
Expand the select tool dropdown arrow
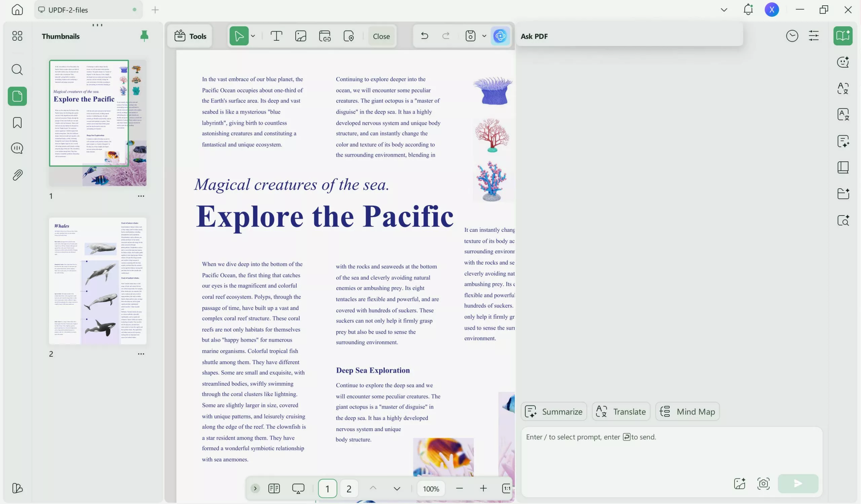[x=253, y=36]
